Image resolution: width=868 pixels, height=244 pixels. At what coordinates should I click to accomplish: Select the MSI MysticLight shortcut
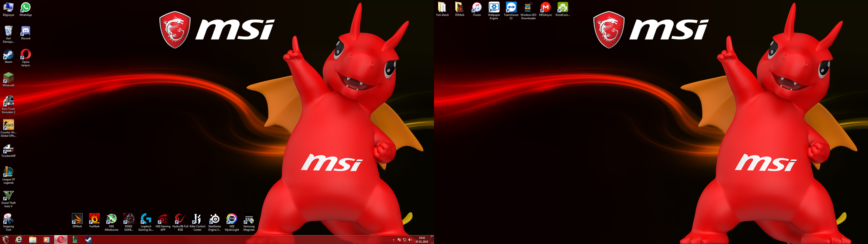pyautogui.click(x=232, y=222)
